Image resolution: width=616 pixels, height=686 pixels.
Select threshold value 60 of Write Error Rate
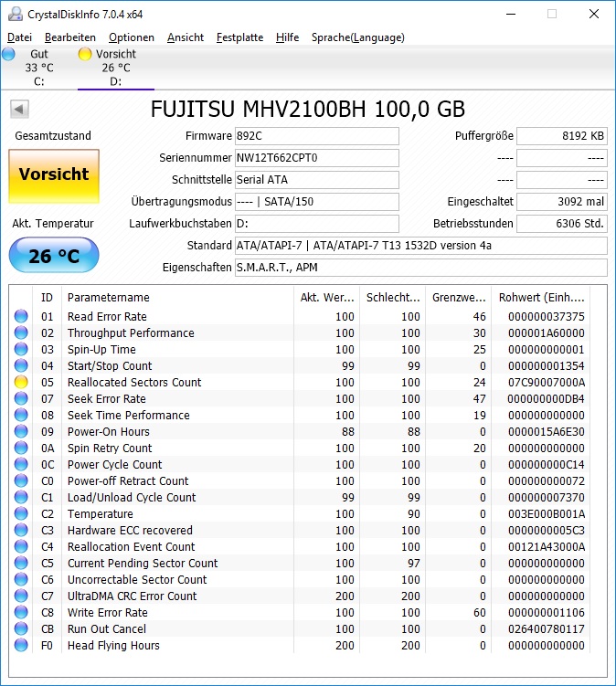click(x=480, y=613)
